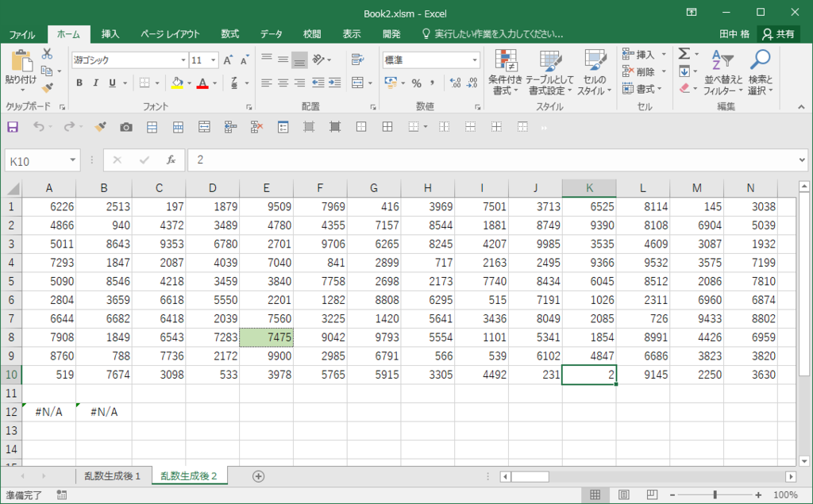
Task: Click the Undo arrow icon
Action: 39,126
